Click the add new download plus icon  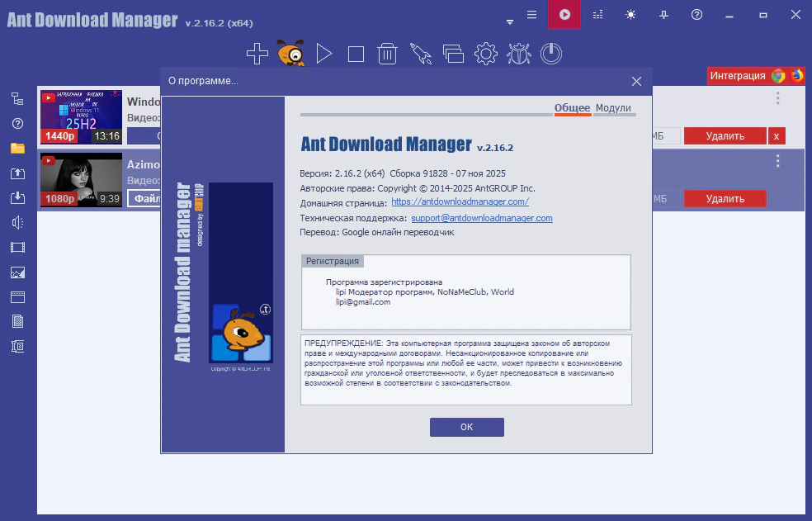pos(257,54)
